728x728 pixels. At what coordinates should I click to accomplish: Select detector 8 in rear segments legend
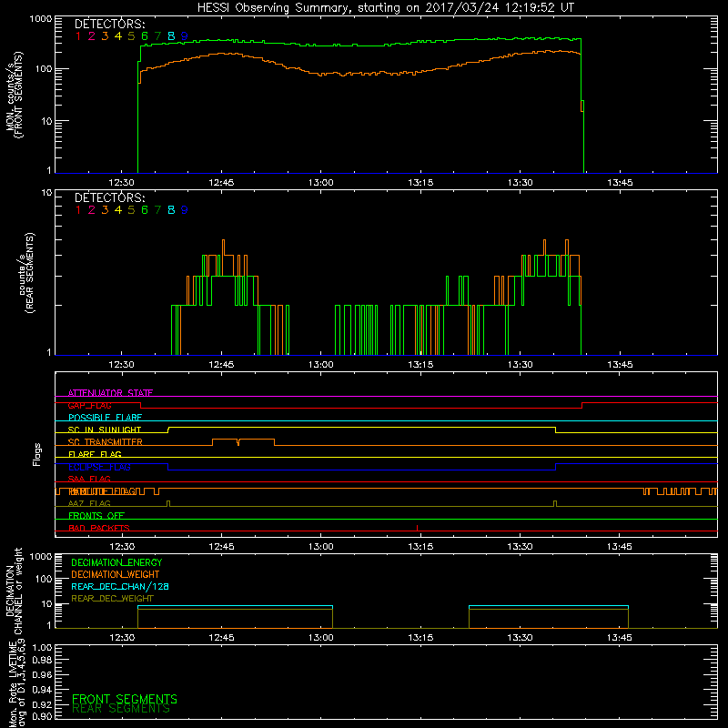pos(171,210)
